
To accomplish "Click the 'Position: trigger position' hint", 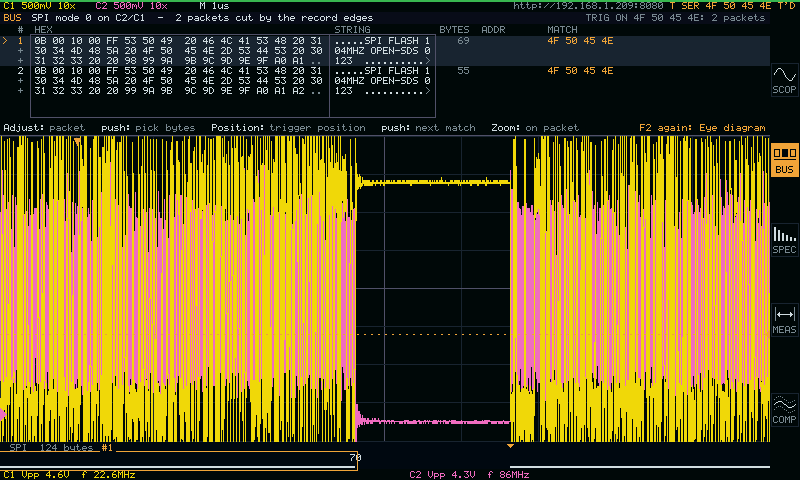I will [288, 128].
